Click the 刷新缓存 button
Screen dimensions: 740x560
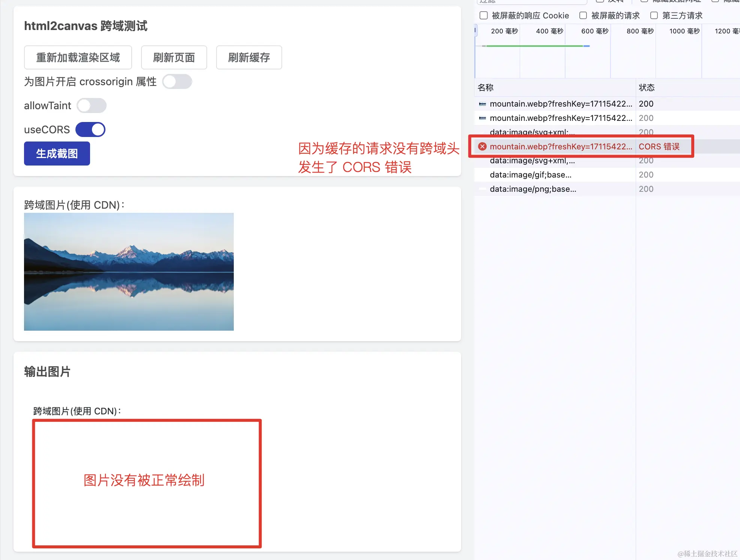249,57
